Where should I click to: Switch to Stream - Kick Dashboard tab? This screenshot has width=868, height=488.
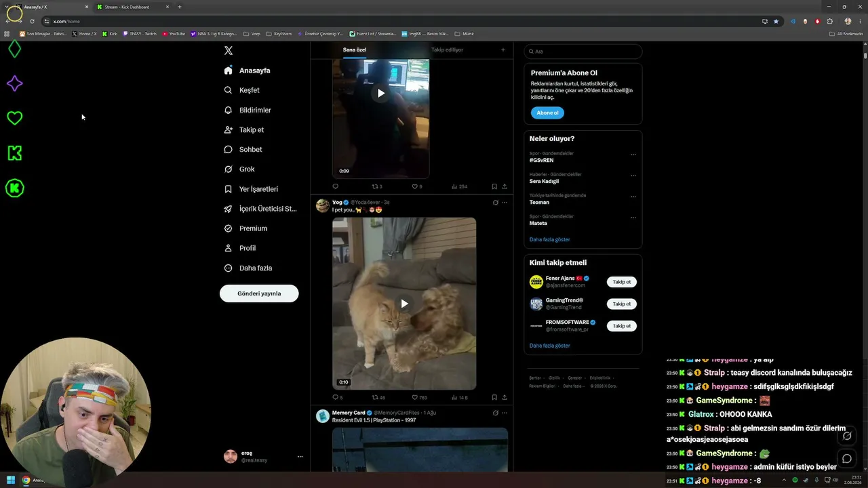point(132,7)
